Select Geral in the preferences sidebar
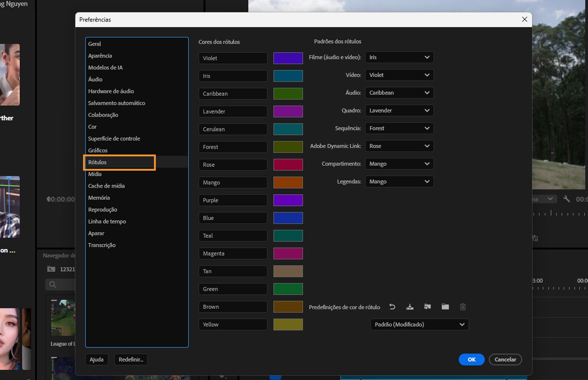 [137, 44]
